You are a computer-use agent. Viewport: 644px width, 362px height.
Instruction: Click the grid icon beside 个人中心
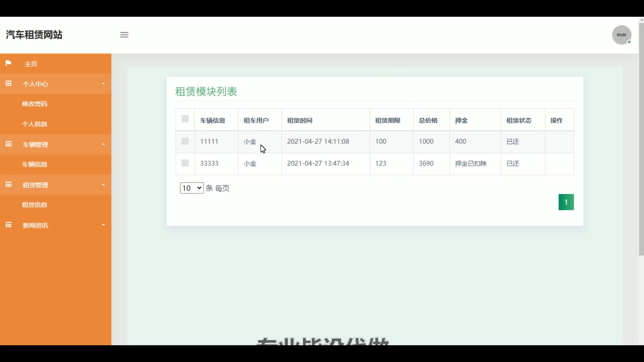pos(8,83)
